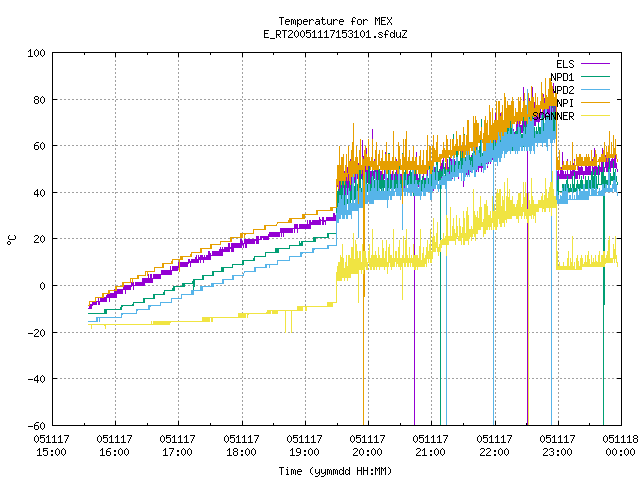640x480 pixels.
Task: Click the purple ELS legend line sample
Action: 595,64
